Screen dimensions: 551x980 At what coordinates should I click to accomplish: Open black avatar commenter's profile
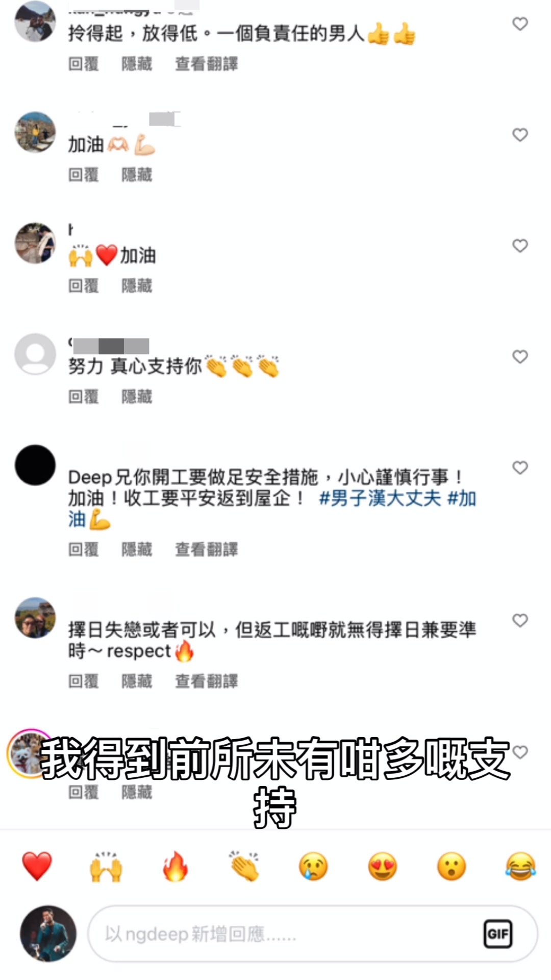[x=35, y=465]
